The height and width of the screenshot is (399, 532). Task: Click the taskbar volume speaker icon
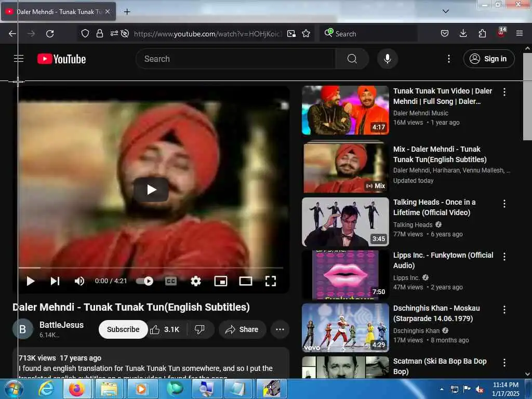click(x=480, y=390)
